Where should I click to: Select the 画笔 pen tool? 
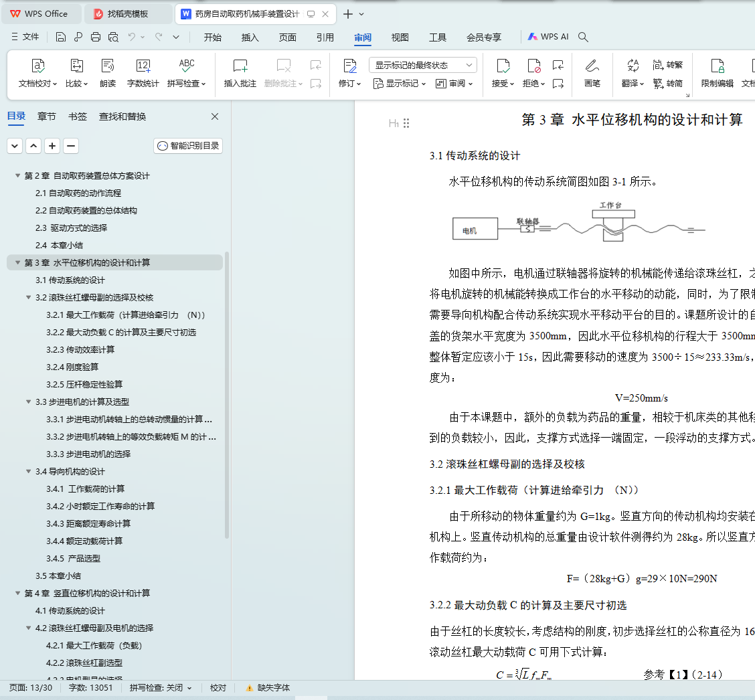[x=592, y=73]
